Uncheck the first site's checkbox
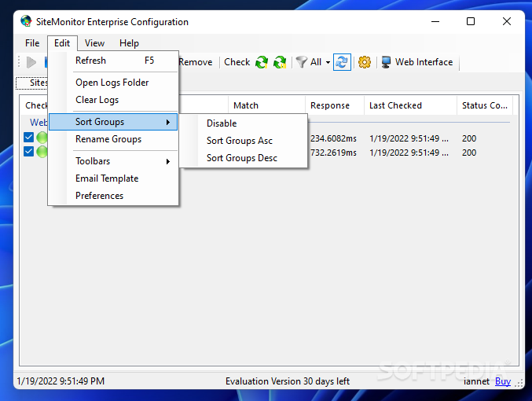The image size is (532, 401). click(29, 137)
